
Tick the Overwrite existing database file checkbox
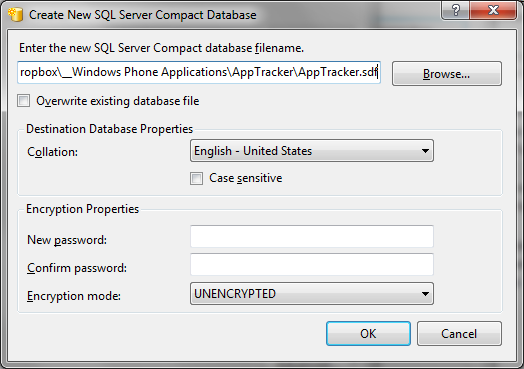pyautogui.click(x=23, y=101)
